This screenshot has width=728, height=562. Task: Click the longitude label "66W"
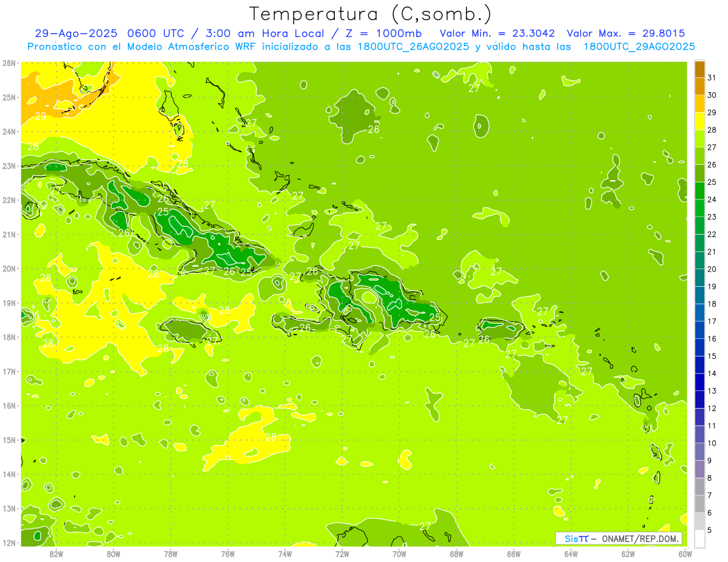coord(514,554)
